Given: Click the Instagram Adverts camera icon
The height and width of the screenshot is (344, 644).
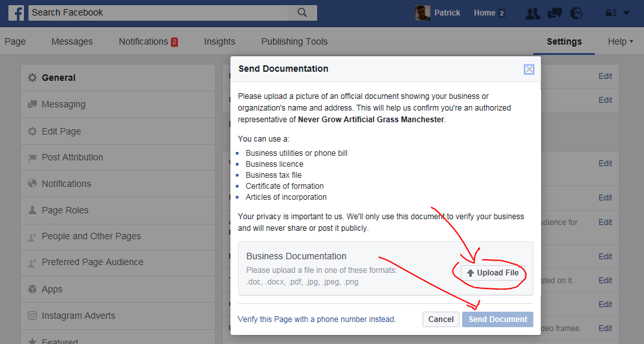Looking at the screenshot, I should [x=32, y=316].
